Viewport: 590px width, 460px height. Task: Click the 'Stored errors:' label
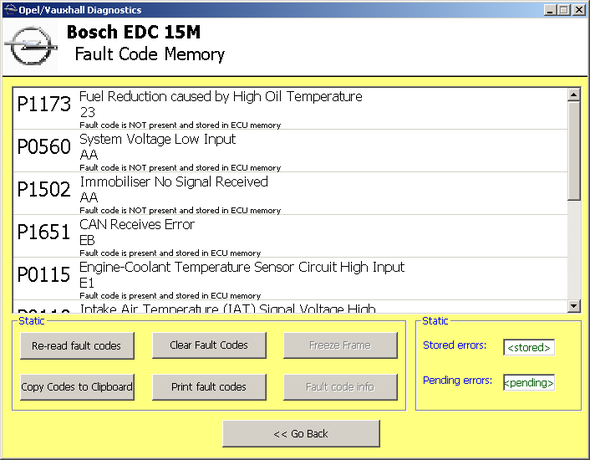click(x=455, y=345)
